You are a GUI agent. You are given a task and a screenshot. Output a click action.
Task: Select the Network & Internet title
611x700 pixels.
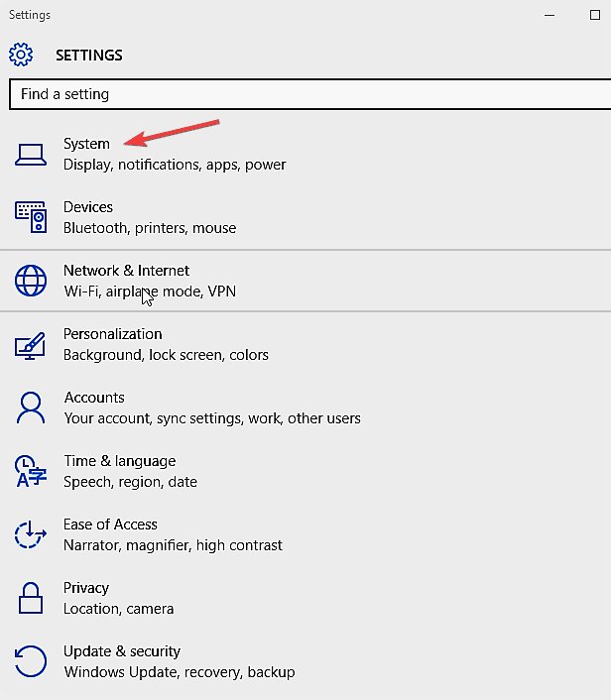coord(126,271)
